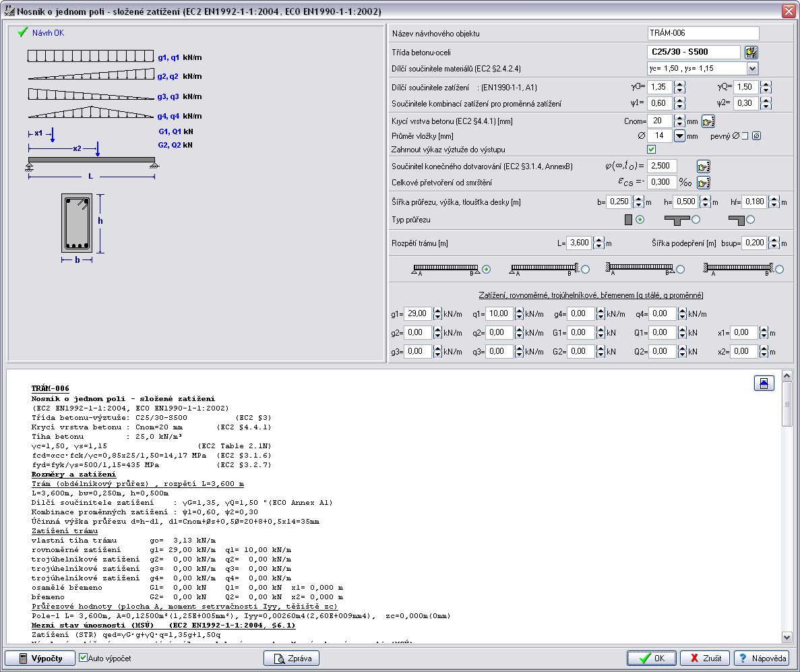Adjust width b spinner

638,202
